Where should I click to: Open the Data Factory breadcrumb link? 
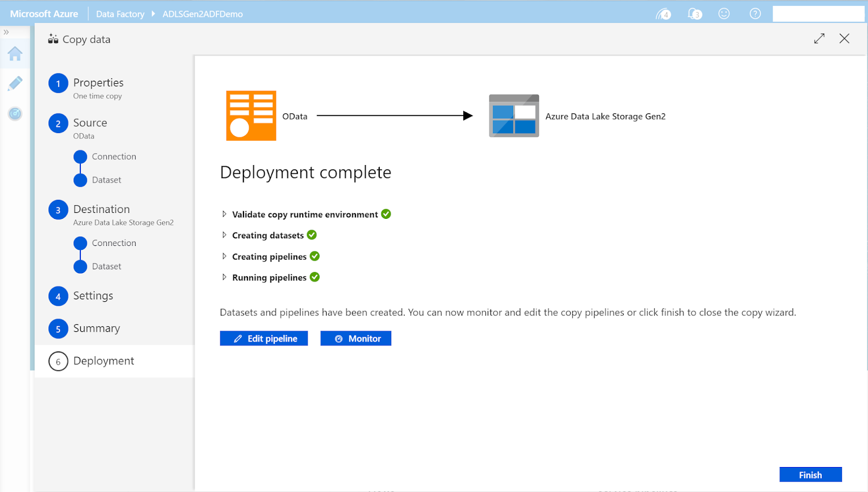[x=120, y=14]
